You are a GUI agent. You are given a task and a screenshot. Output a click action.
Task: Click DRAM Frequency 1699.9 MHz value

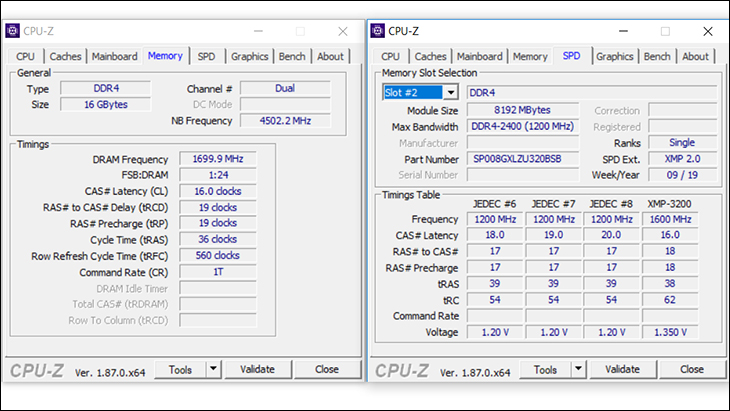pyautogui.click(x=218, y=159)
